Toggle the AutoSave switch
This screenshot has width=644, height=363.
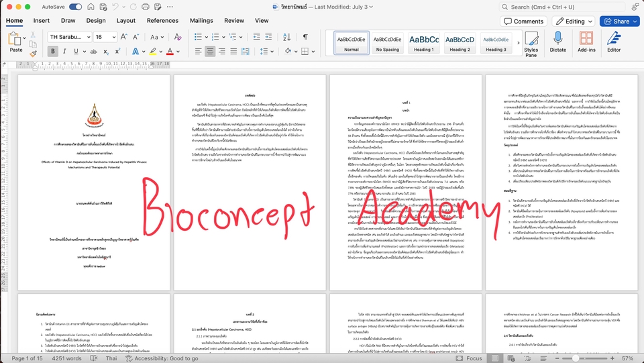pyautogui.click(x=75, y=7)
